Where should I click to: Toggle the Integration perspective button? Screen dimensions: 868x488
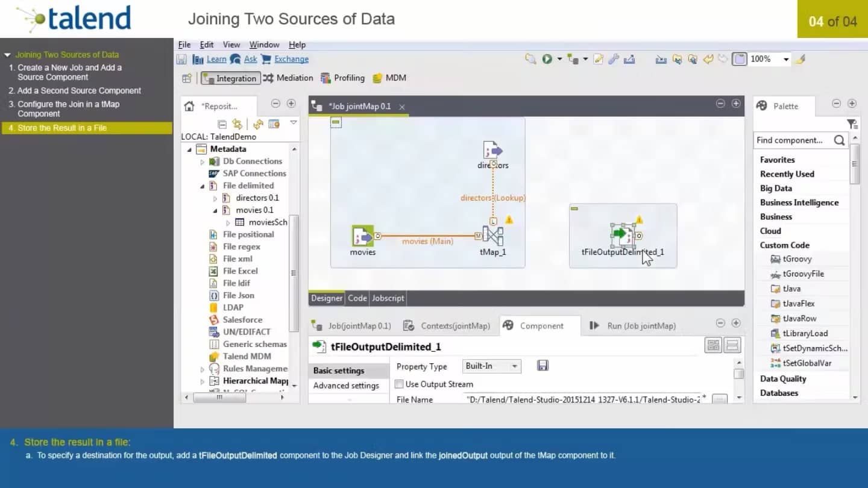tap(230, 78)
